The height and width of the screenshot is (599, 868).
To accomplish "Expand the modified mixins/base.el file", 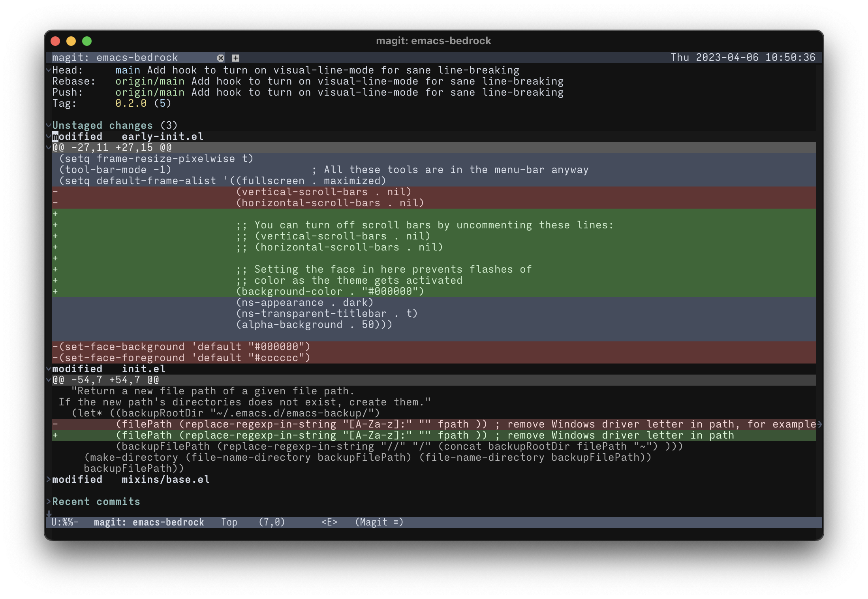I will 49,479.
